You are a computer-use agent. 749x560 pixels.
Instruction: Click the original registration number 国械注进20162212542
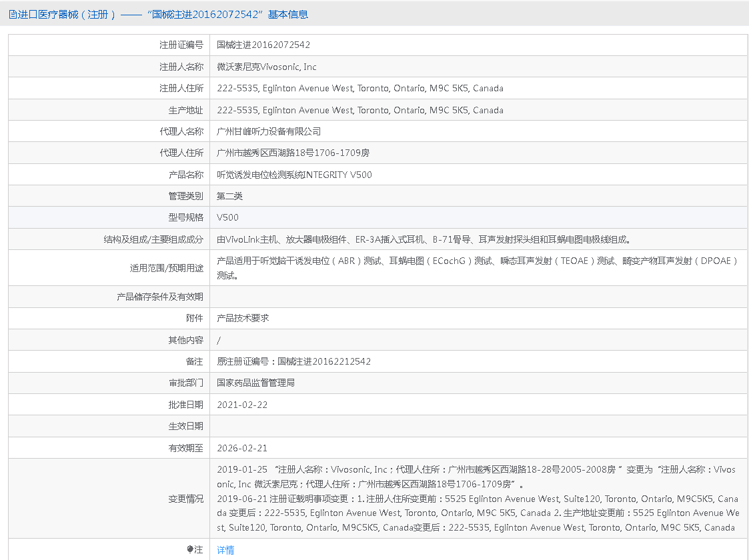[x=323, y=361]
